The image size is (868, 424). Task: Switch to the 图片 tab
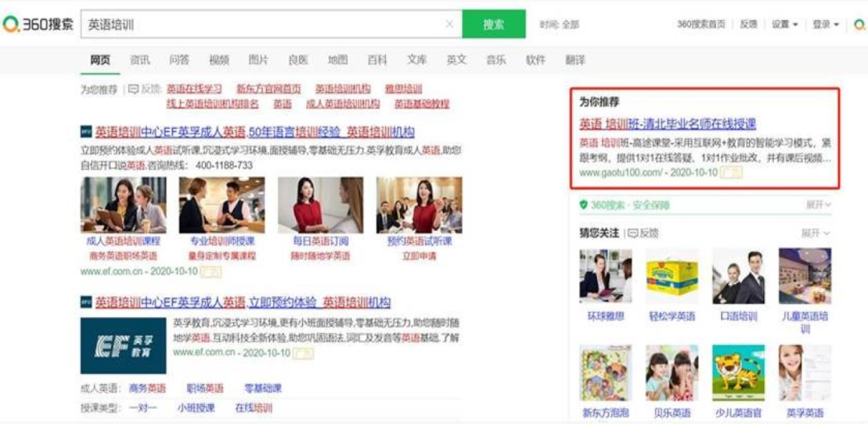pos(259,60)
